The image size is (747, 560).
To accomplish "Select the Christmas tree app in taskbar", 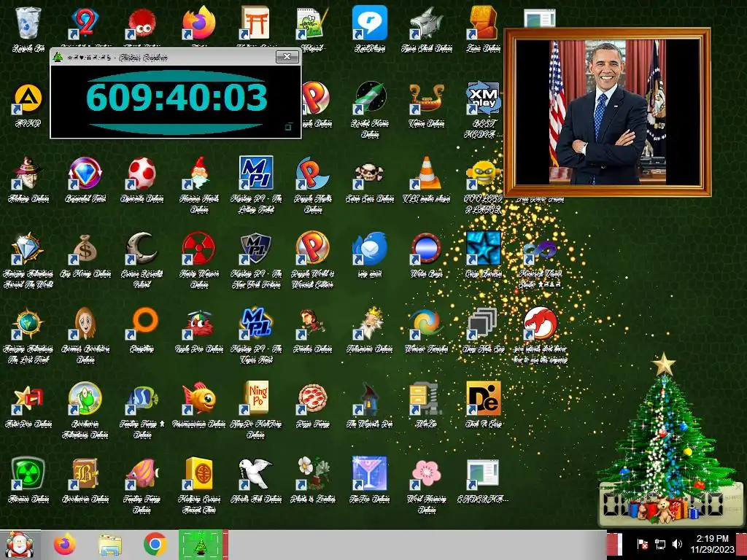I will pyautogui.click(x=201, y=545).
